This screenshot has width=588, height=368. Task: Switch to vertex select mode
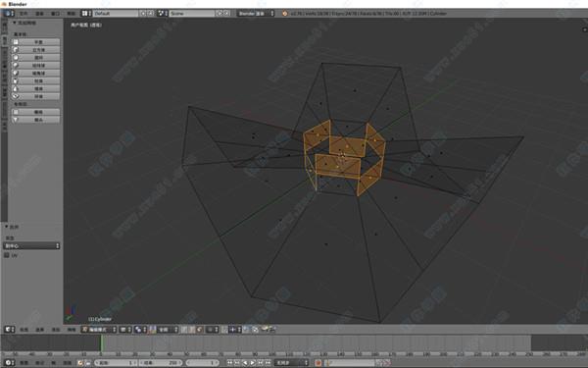pyautogui.click(x=184, y=330)
